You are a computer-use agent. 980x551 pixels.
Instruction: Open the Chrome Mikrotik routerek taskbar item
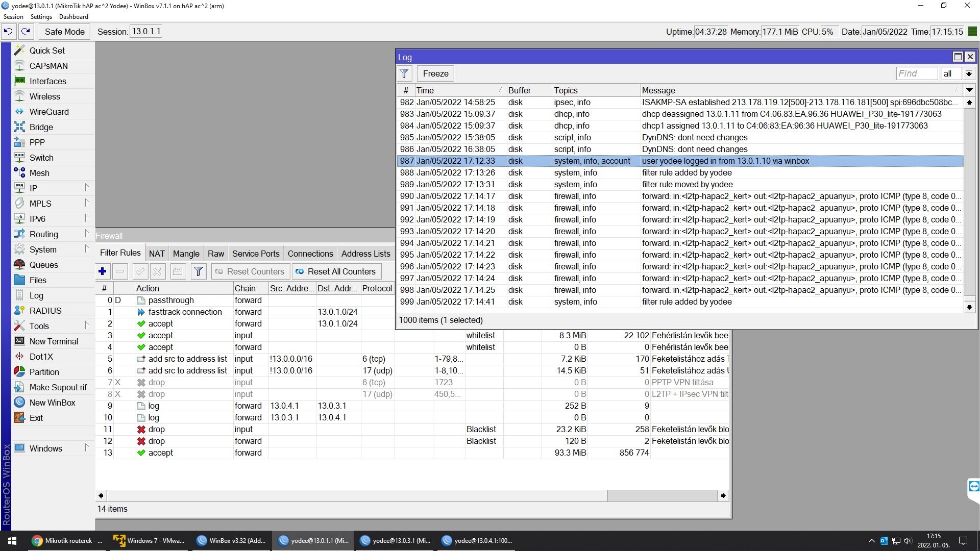point(67,541)
